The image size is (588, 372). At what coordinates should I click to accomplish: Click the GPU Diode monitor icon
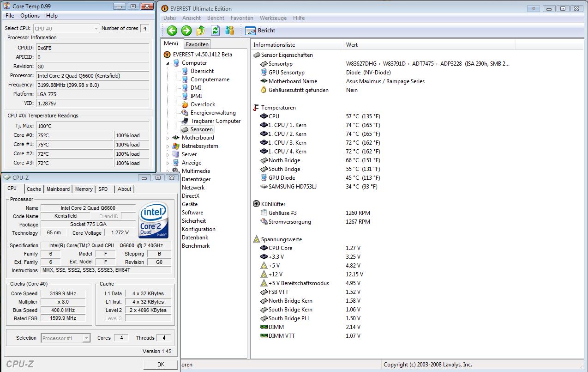click(264, 178)
